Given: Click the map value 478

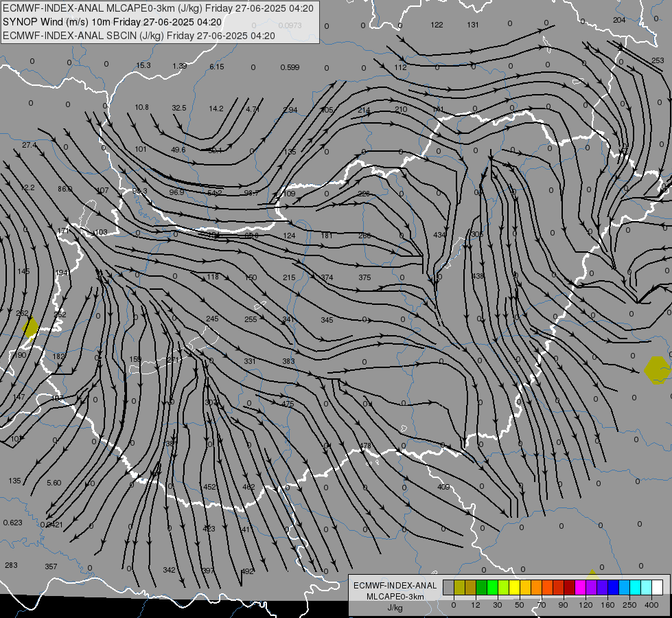Looking at the screenshot, I should click(365, 446).
